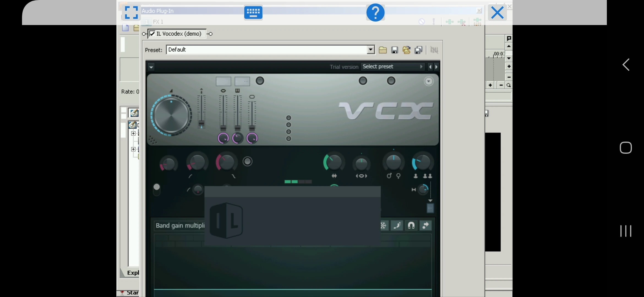
Task: Open the on-screen keyboard icon
Action: click(253, 13)
